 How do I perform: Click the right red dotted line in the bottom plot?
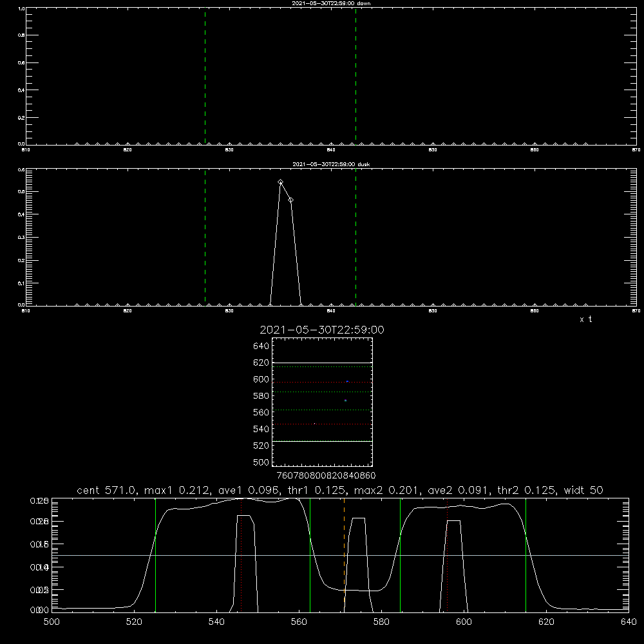[448, 554]
